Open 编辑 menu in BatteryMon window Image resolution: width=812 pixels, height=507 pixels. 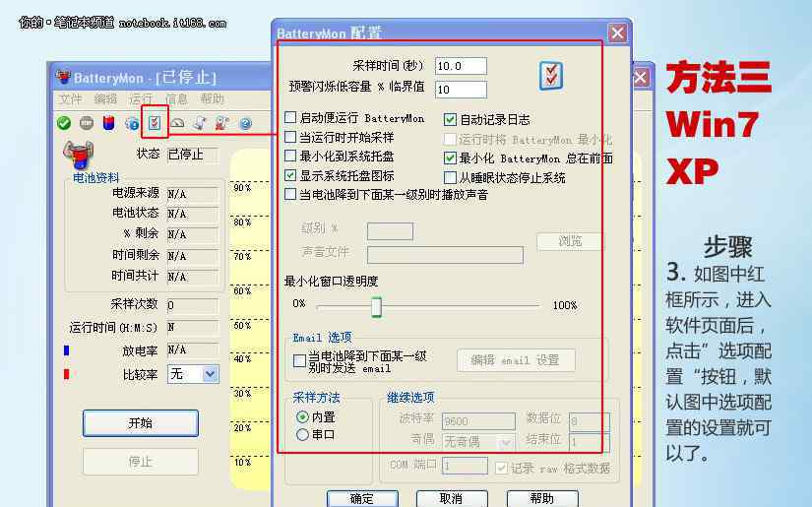pyautogui.click(x=105, y=98)
